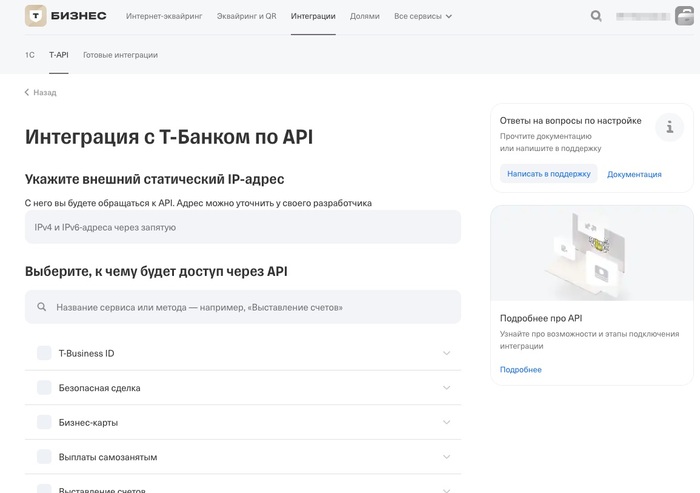Open the profile avatar briefcase icon
This screenshot has width=700, height=493.
click(x=684, y=16)
